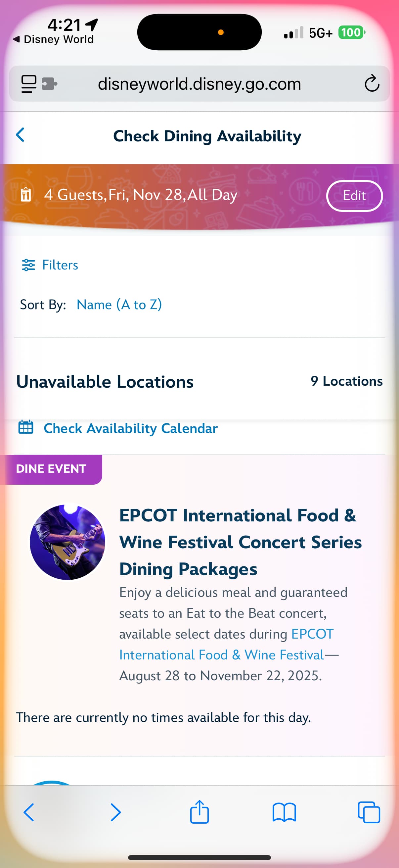Open the reader/page menu icon in address bar
This screenshot has height=868, width=399.
[29, 83]
